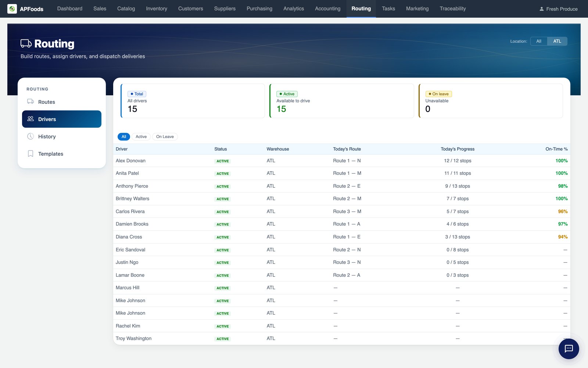Click the Drivers people icon in the sidebar
The image size is (588, 368).
pyautogui.click(x=31, y=119)
